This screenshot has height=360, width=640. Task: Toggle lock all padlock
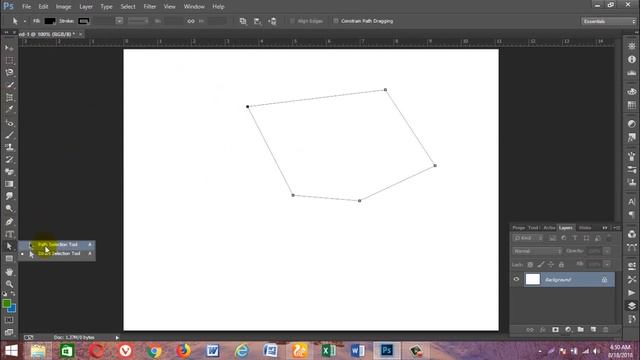[x=562, y=265]
